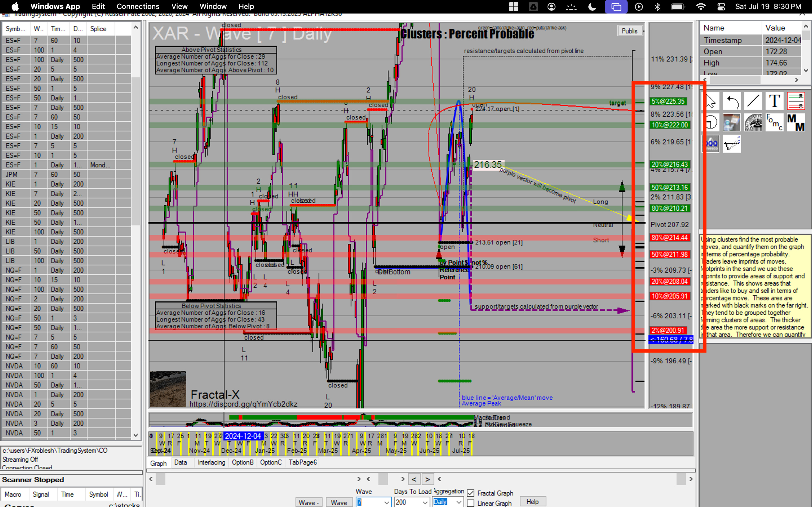Click the Federal Reserve seal icon
The width and height of the screenshot is (812, 507).
[x=753, y=123]
